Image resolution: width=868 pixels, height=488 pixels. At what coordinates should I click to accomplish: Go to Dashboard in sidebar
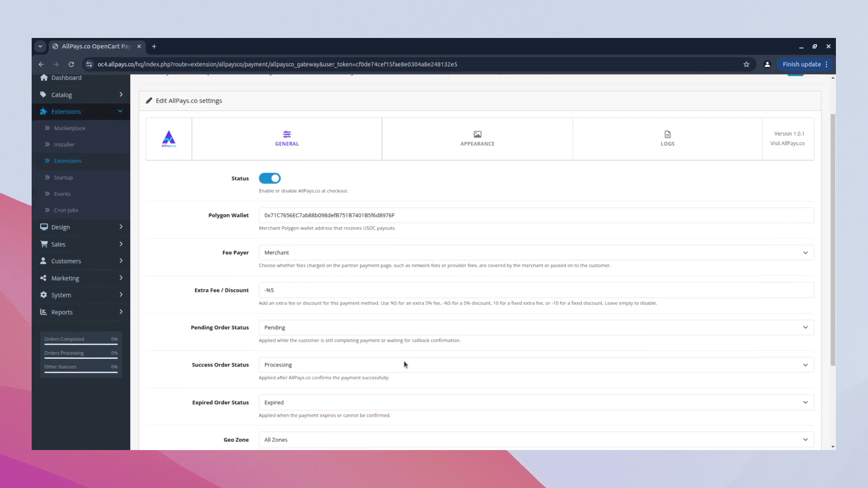point(66,78)
